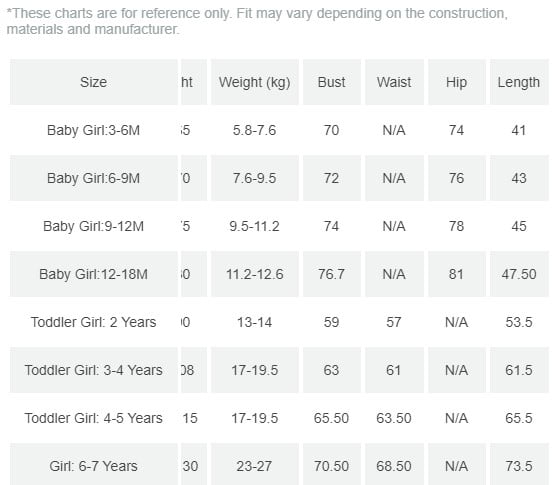The height and width of the screenshot is (485, 559).
Task: Click the Baby Girl:6-9M size cell
Action: coord(93,178)
